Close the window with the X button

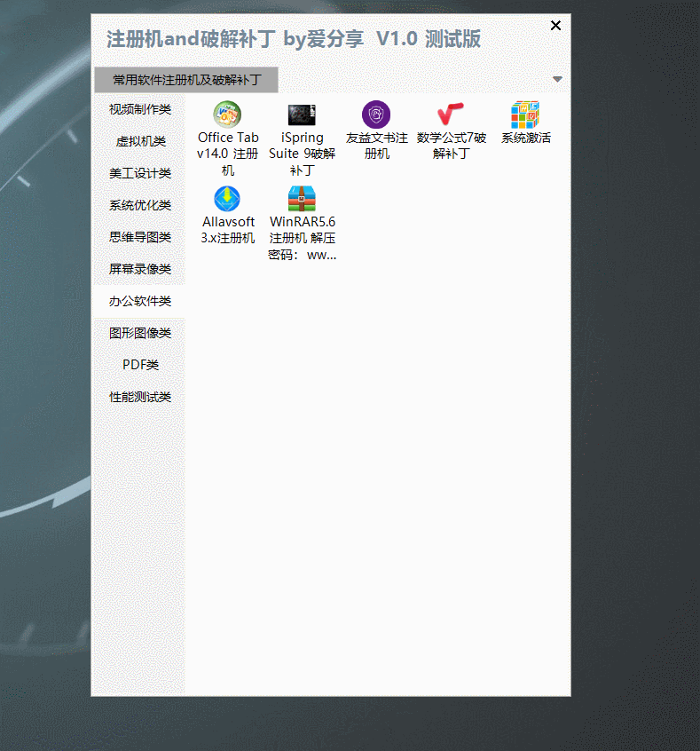tap(555, 26)
